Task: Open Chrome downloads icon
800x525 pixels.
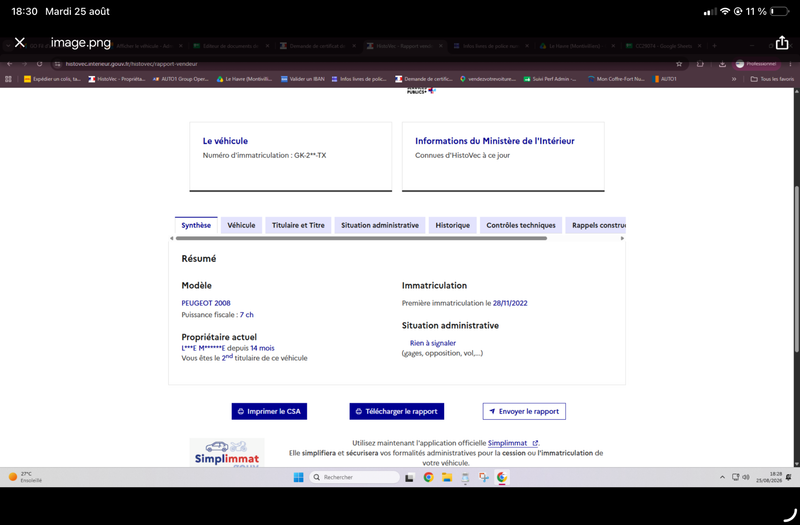Action: tap(722, 64)
